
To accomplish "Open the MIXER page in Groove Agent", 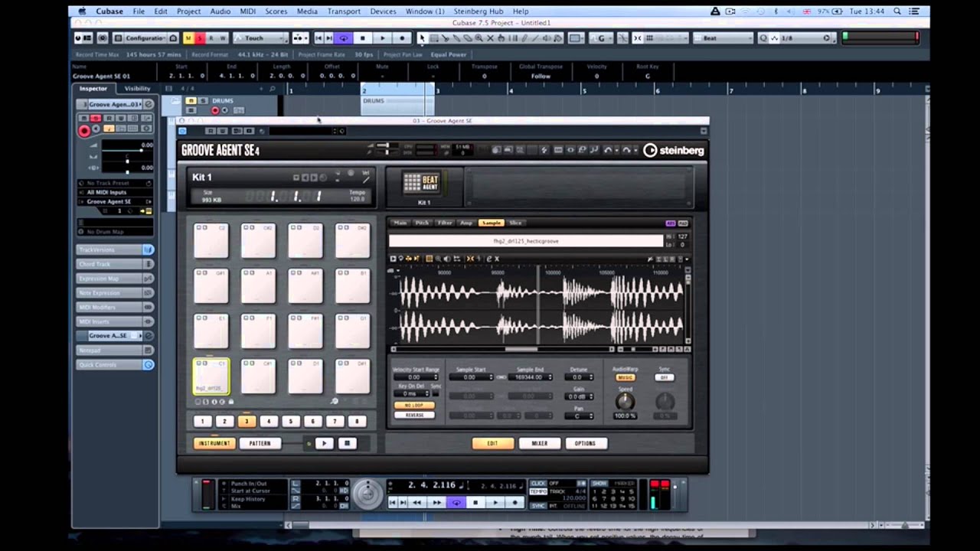I will pyautogui.click(x=540, y=443).
